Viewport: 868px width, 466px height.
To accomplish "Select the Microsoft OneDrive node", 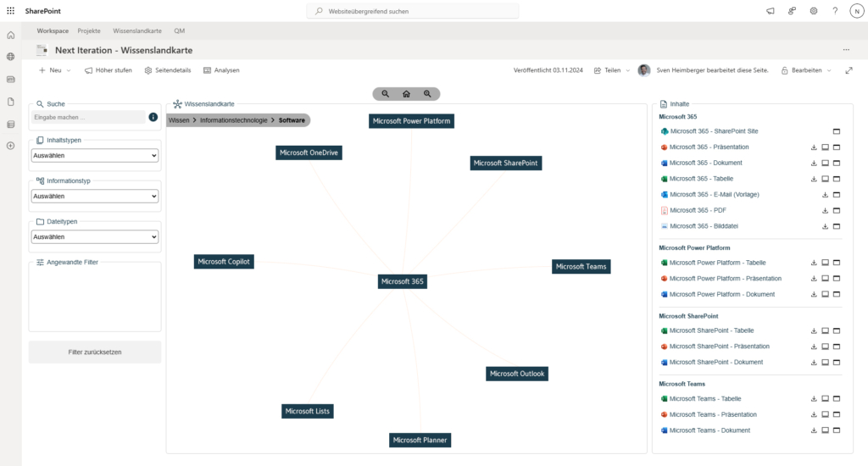I will (309, 153).
